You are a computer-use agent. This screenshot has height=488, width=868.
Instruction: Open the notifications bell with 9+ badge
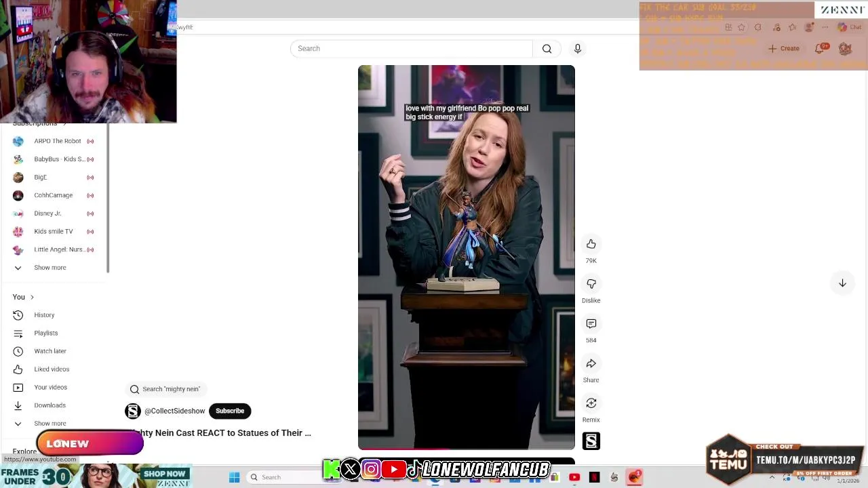point(821,48)
